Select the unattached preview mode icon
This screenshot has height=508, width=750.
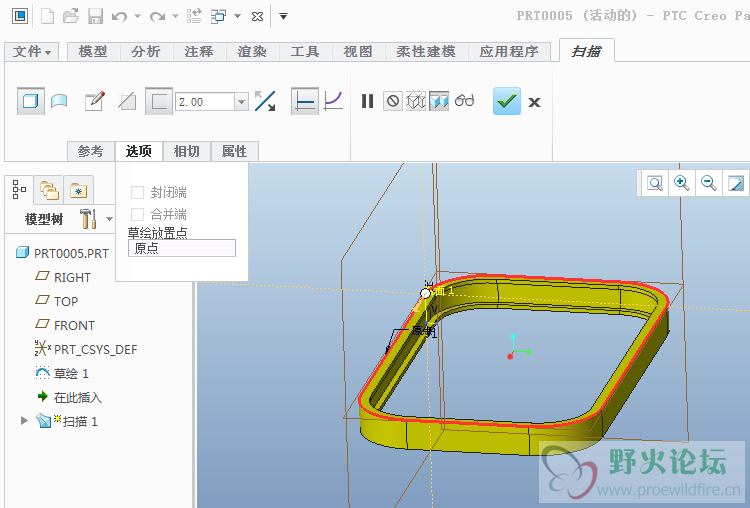(416, 101)
